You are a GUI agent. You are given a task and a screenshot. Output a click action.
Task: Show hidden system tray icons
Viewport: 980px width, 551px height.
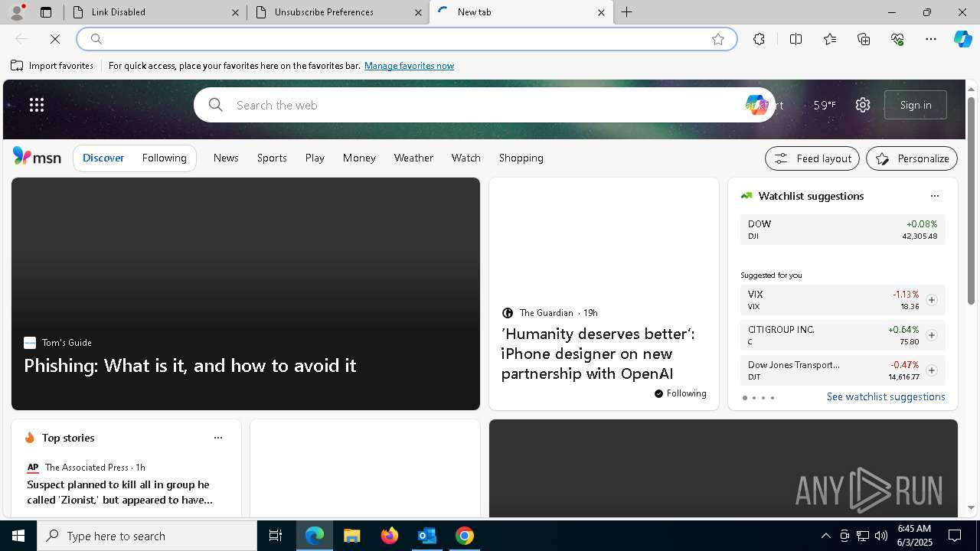click(x=825, y=536)
